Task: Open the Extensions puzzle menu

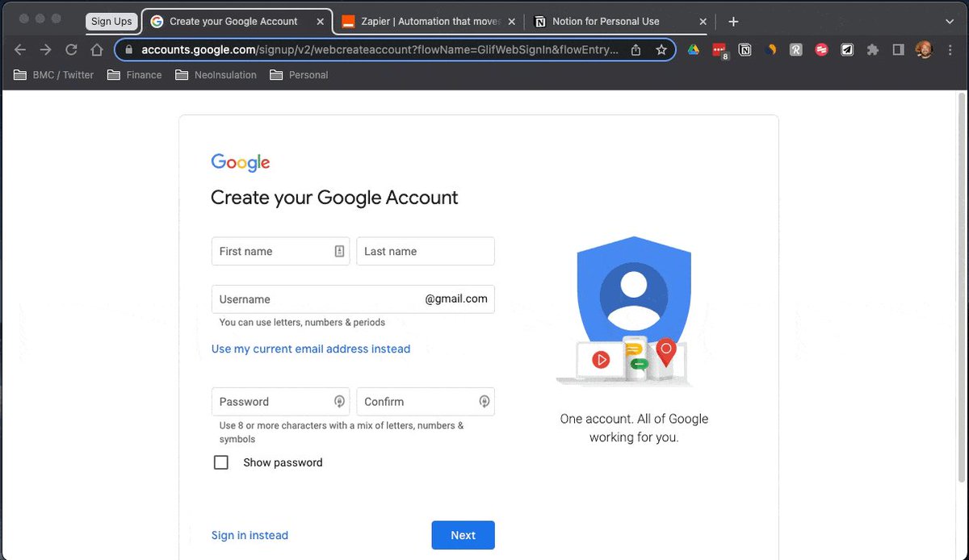Action: point(872,50)
